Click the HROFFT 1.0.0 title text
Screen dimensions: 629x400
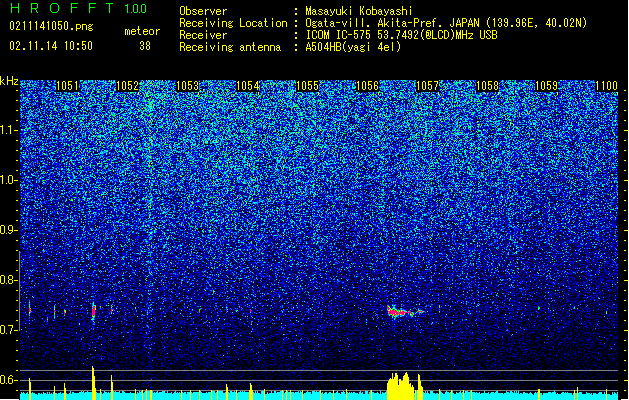[78, 8]
